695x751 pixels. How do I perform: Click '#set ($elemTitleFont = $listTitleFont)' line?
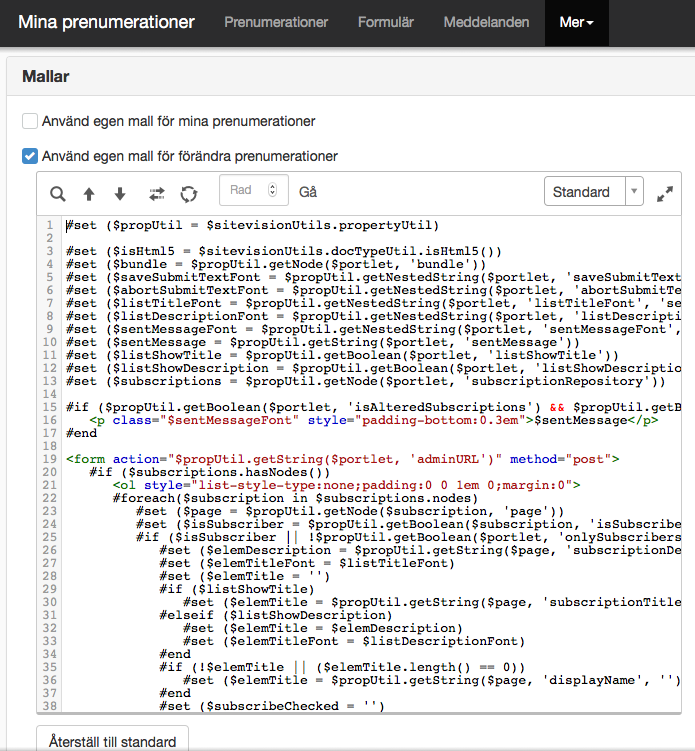coord(307,563)
